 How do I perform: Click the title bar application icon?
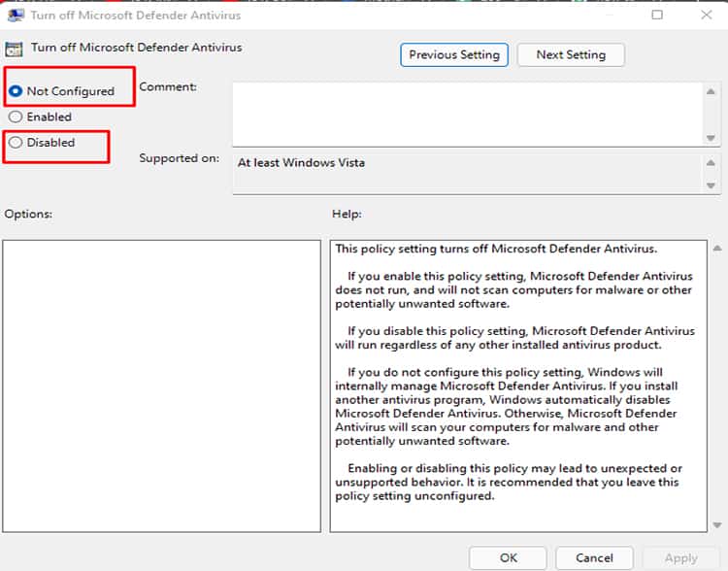coord(16,16)
